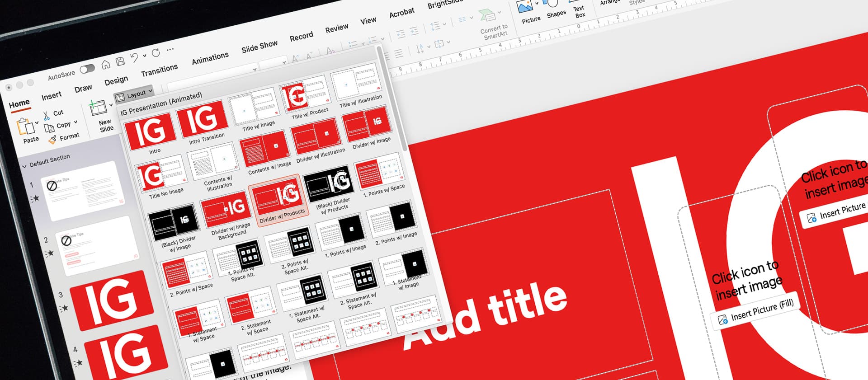Click the animation star beside slide 3
This screenshot has width=868, height=380.
click(63, 309)
